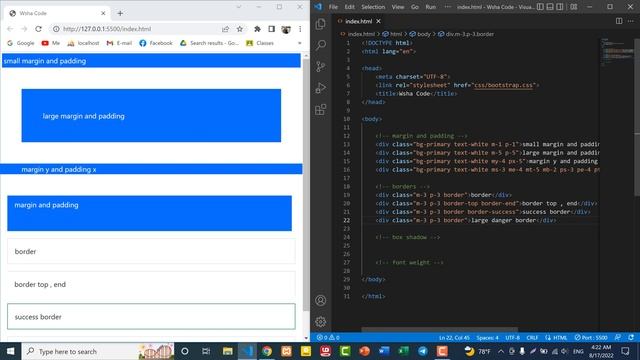Open the Google bookmark
Viewport: 640px width, 360px height.
pos(20,43)
